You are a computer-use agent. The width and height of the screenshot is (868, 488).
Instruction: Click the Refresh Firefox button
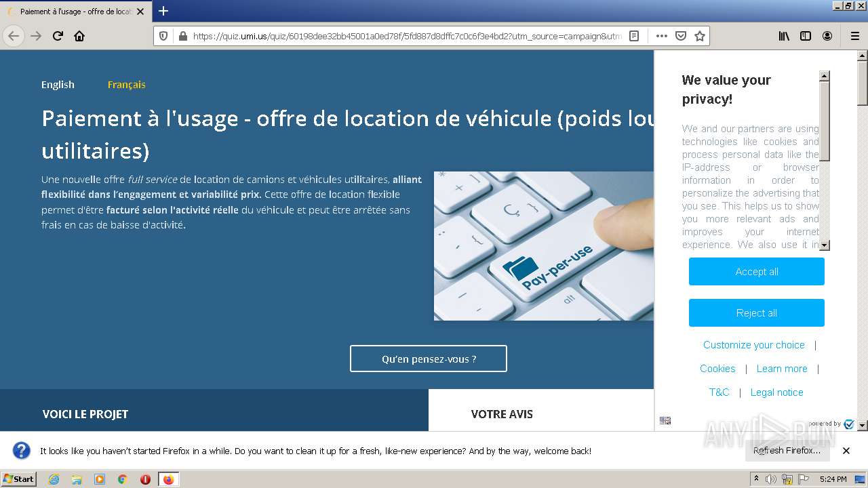pyautogui.click(x=787, y=451)
